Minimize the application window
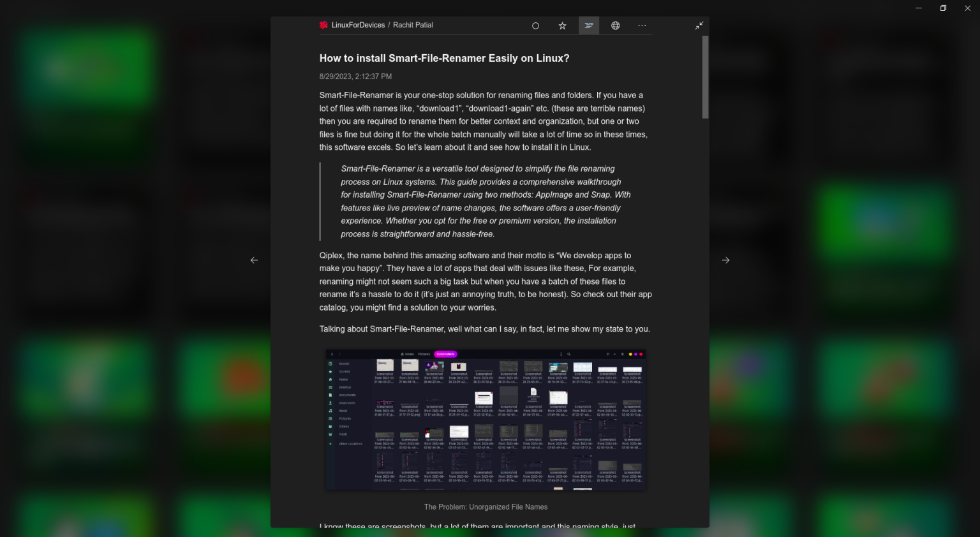The image size is (980, 537). coord(919,8)
